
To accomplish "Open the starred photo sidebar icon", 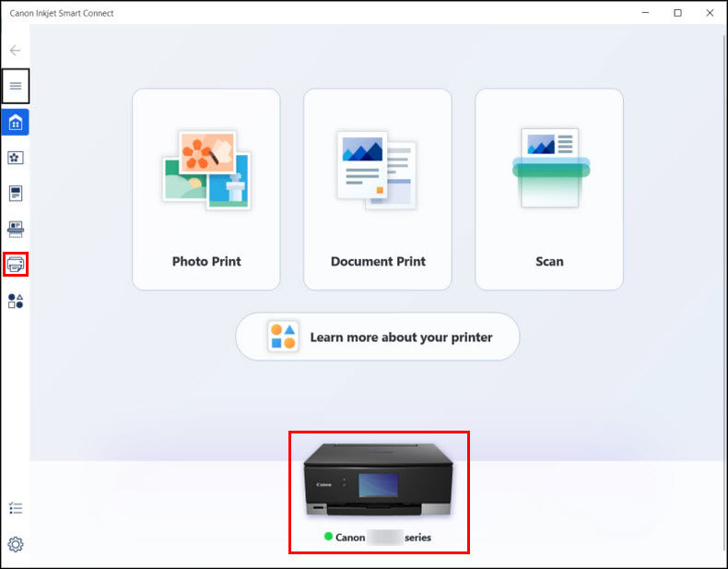I will 16,158.
